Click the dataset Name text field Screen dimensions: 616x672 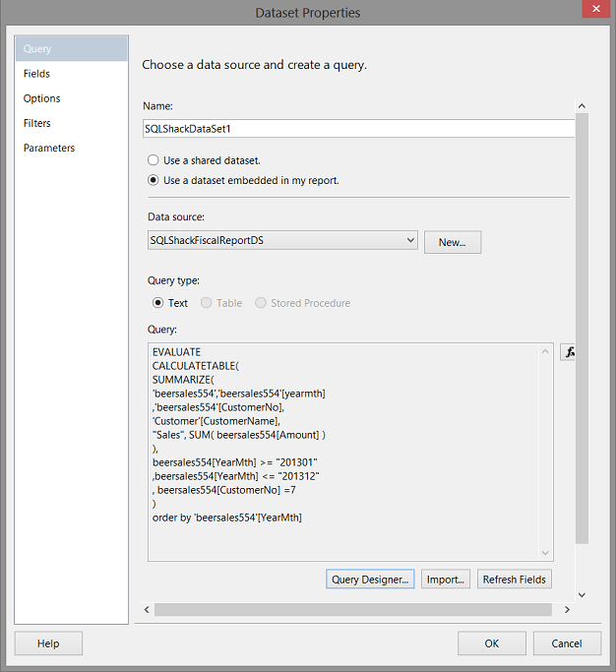coord(358,128)
